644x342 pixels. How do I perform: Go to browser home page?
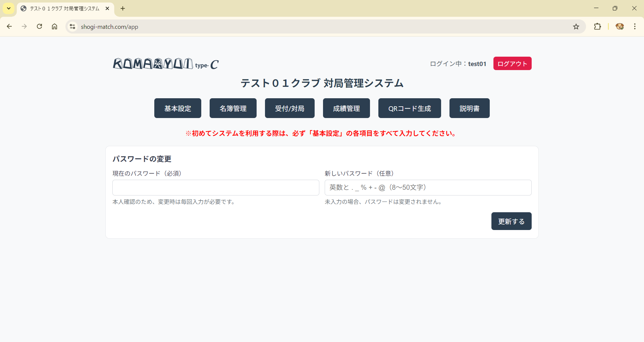coord(54,26)
